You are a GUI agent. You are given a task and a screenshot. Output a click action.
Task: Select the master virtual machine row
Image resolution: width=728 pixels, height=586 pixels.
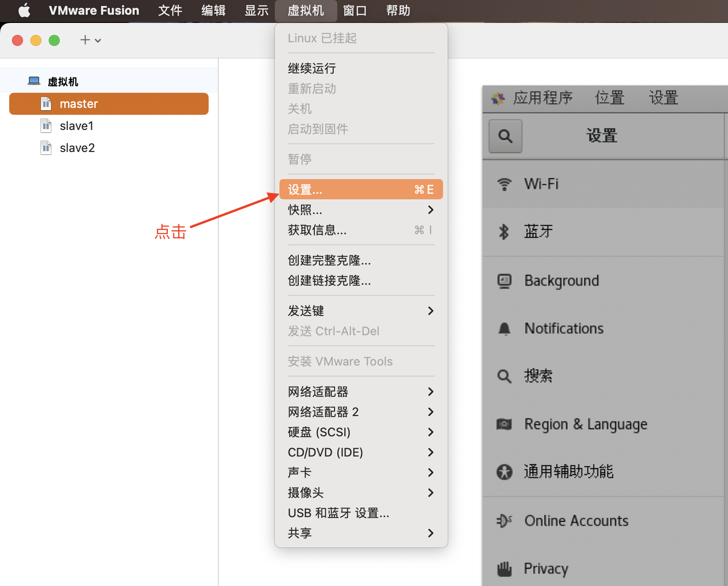[109, 104]
